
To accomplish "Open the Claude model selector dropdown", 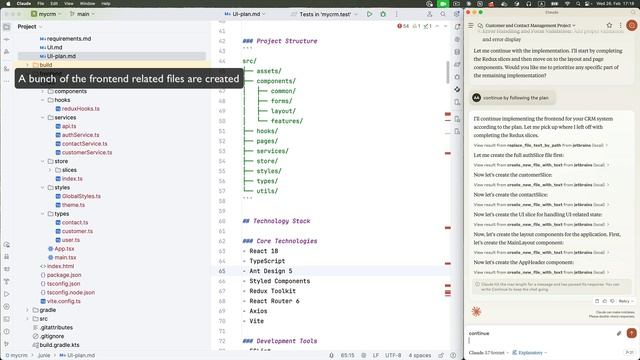I will (489, 352).
